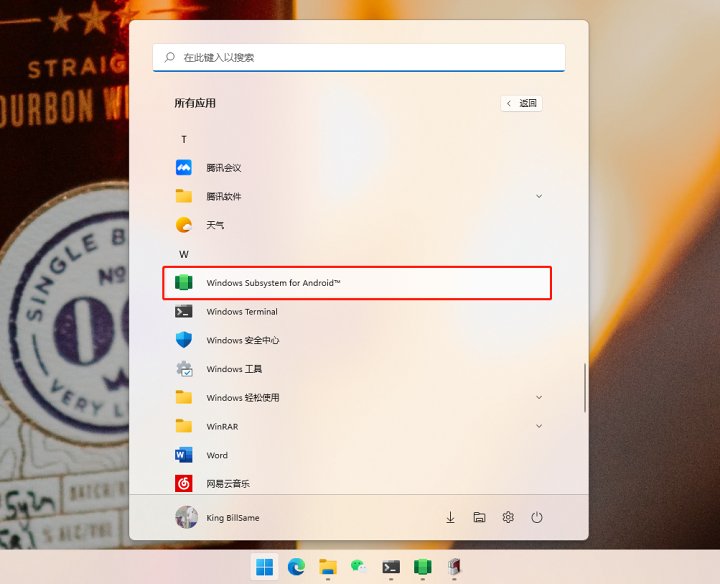This screenshot has height=584, width=720.
Task: Open the File Explorer shortcut in Start footer
Action: click(x=479, y=517)
